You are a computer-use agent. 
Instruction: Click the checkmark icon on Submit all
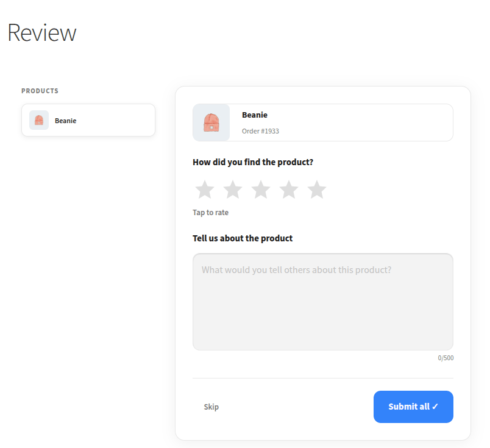435,407
